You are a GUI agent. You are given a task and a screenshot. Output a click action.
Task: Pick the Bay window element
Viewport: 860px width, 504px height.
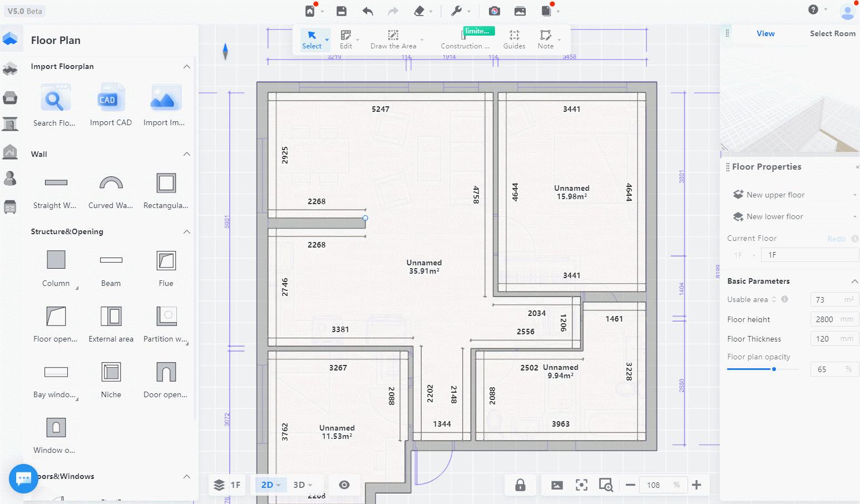tap(56, 372)
